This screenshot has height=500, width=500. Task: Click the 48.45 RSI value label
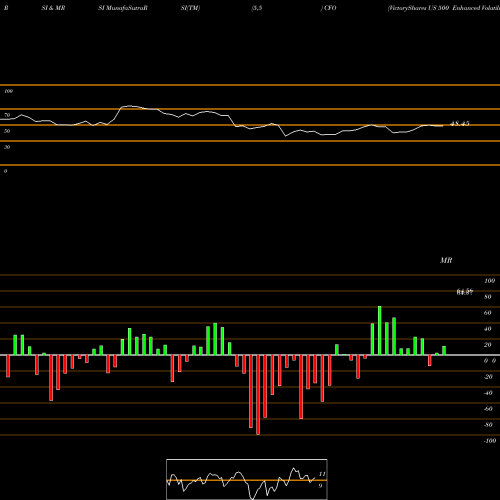pyautogui.click(x=460, y=124)
